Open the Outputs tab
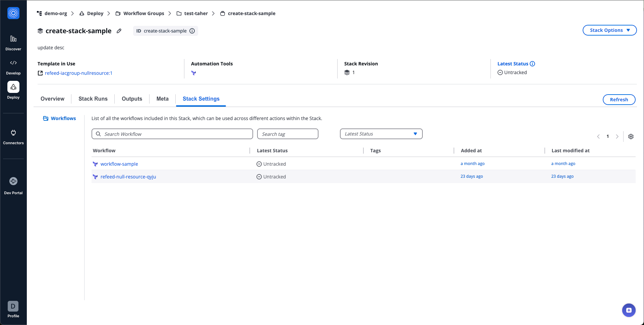The width and height of the screenshot is (644, 325). (x=132, y=99)
